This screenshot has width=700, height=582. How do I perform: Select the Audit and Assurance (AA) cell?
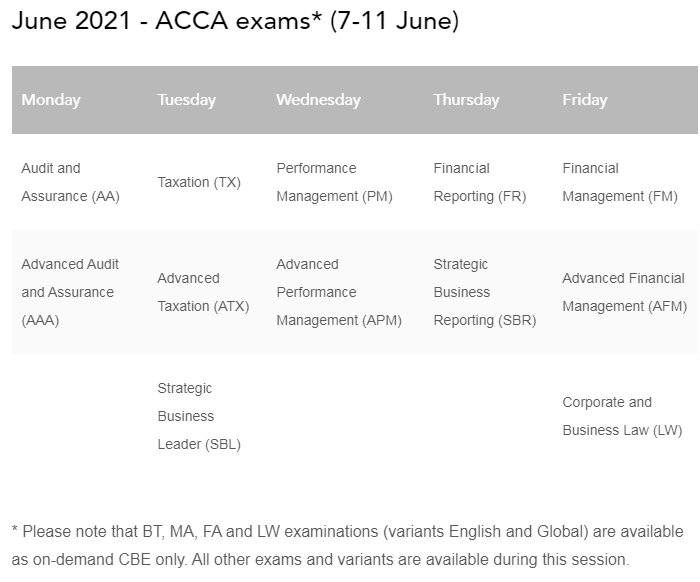pos(71,182)
